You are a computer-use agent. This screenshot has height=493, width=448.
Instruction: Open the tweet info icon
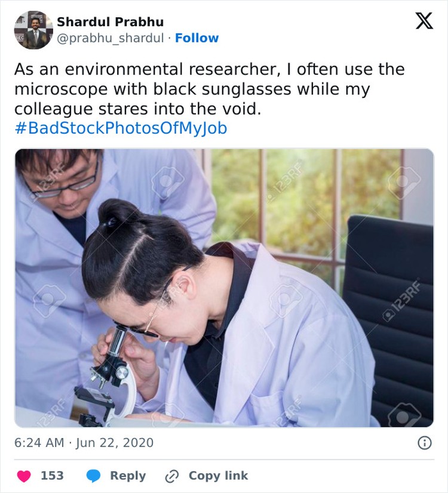(425, 443)
